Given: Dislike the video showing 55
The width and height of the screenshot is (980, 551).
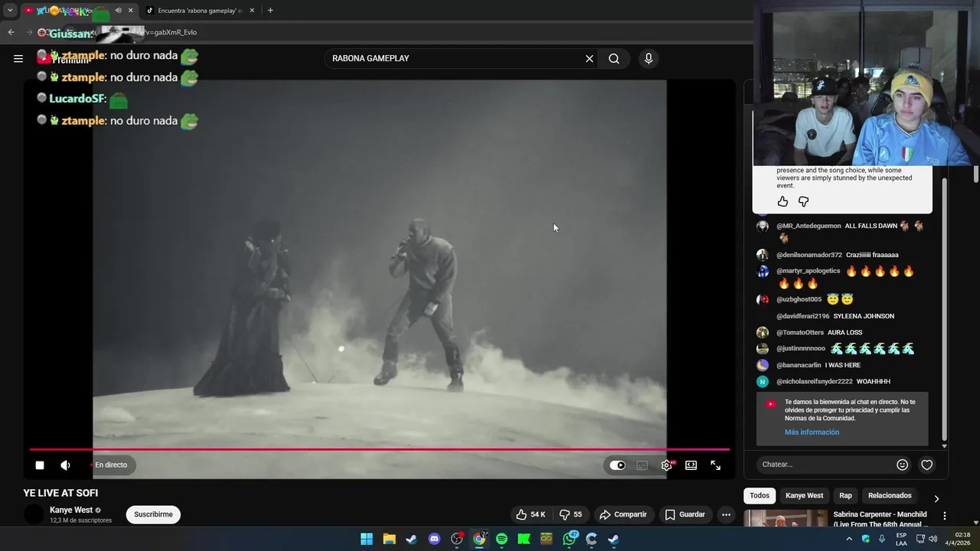Looking at the screenshot, I should coord(571,514).
